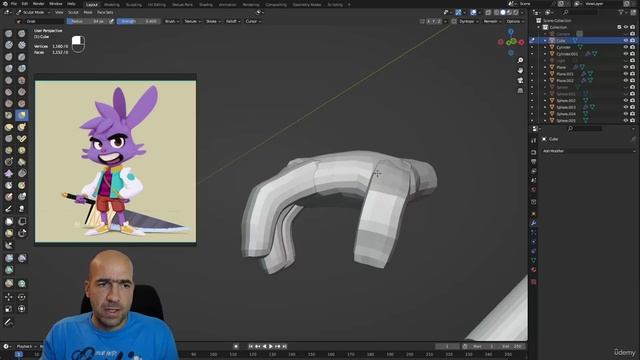Toggle radius pressure sensitivity icon

(111, 21)
